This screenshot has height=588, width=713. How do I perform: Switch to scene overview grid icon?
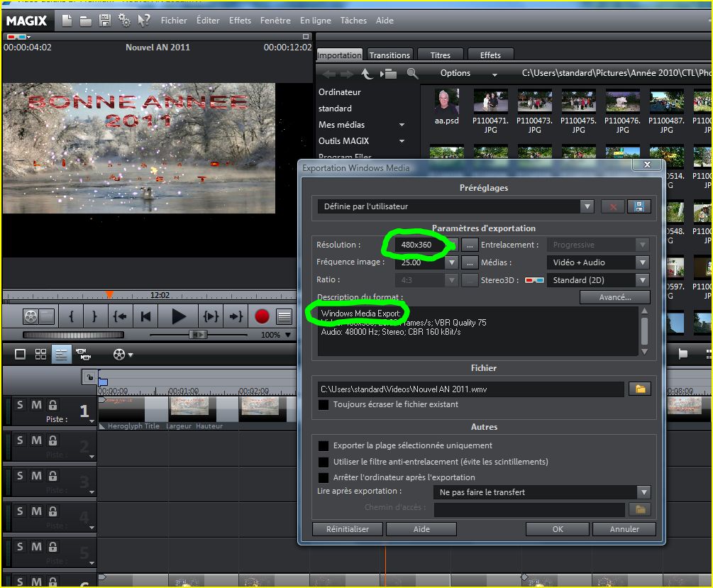[x=40, y=354]
